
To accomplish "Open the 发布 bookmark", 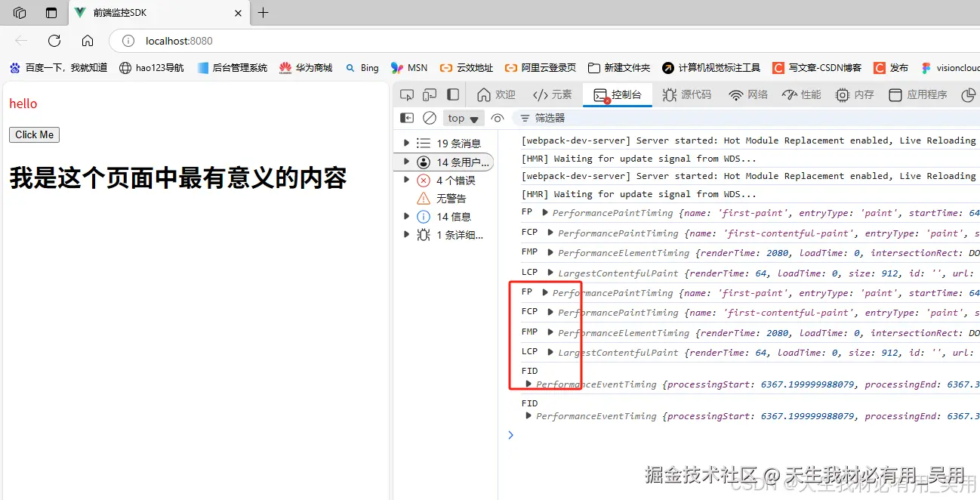I will [891, 68].
